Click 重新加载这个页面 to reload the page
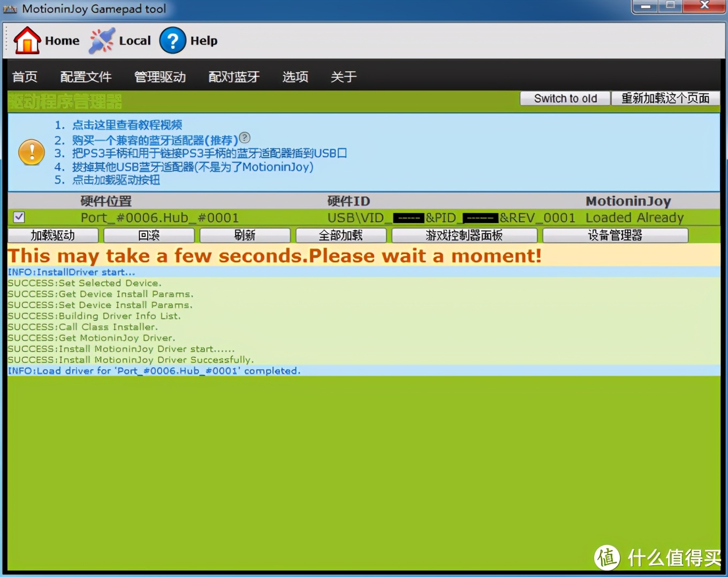This screenshot has height=577, width=728. [665, 98]
